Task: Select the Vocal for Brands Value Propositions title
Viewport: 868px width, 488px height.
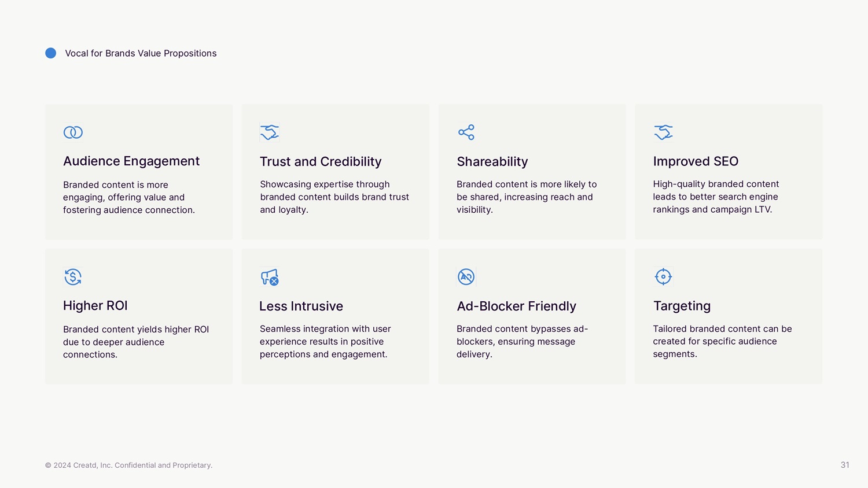Action: click(x=141, y=53)
